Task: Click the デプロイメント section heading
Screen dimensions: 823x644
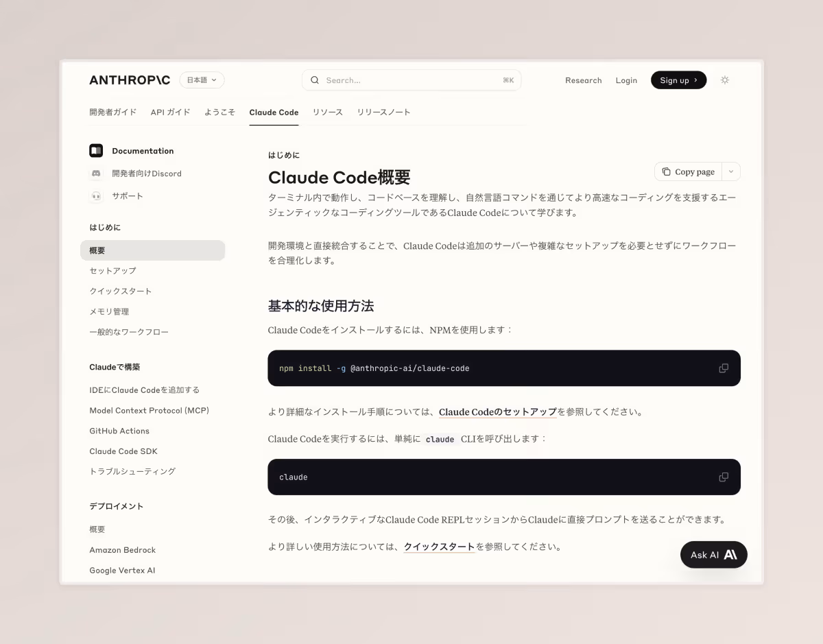Action: pos(117,506)
